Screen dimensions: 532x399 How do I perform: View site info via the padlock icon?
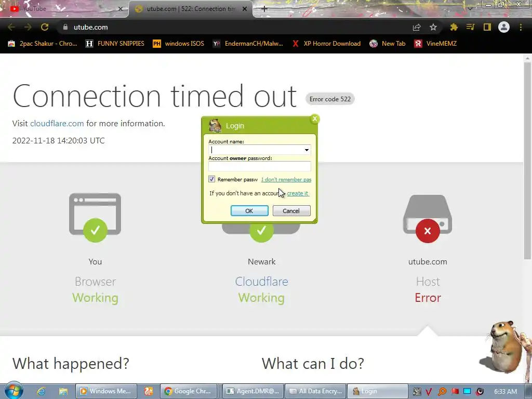(x=65, y=27)
